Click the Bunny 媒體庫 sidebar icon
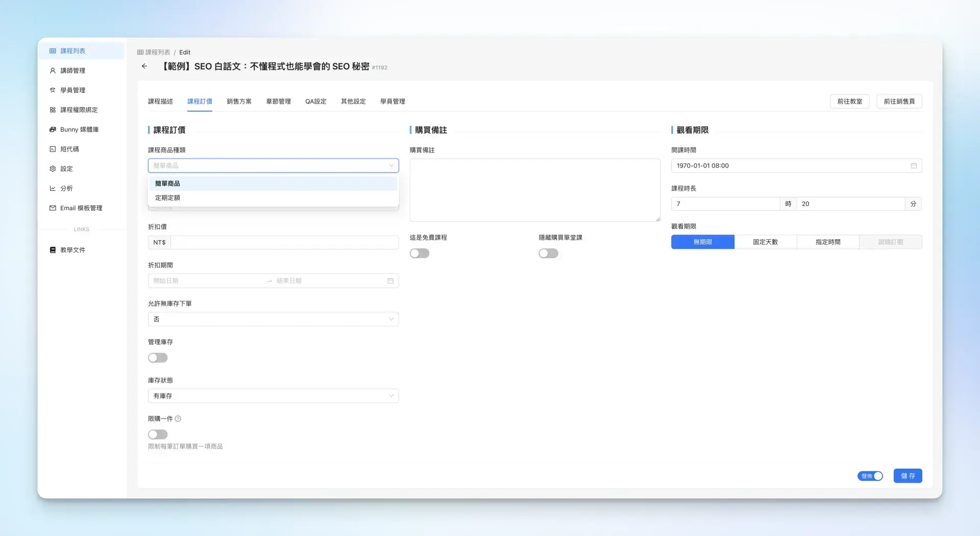This screenshot has width=980, height=536. pyautogui.click(x=53, y=130)
